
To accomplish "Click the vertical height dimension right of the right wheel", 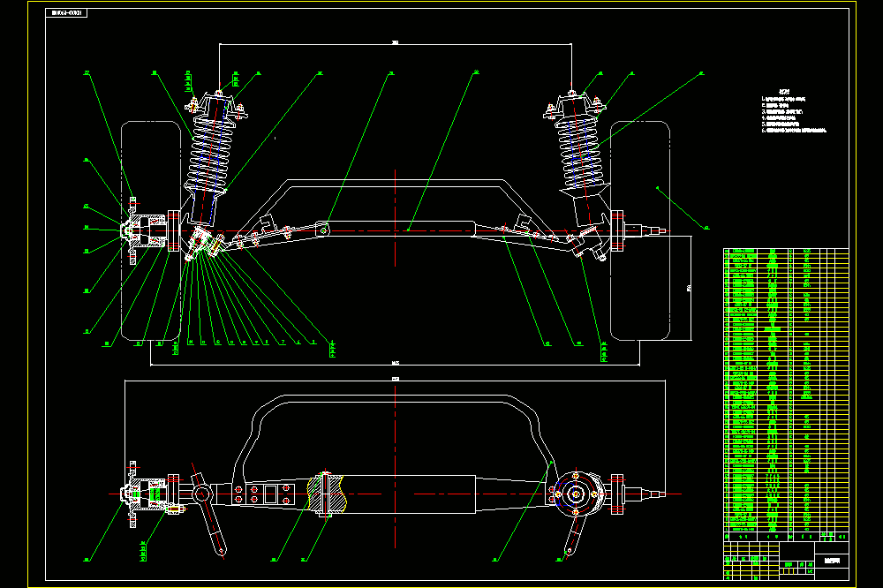I will click(691, 288).
